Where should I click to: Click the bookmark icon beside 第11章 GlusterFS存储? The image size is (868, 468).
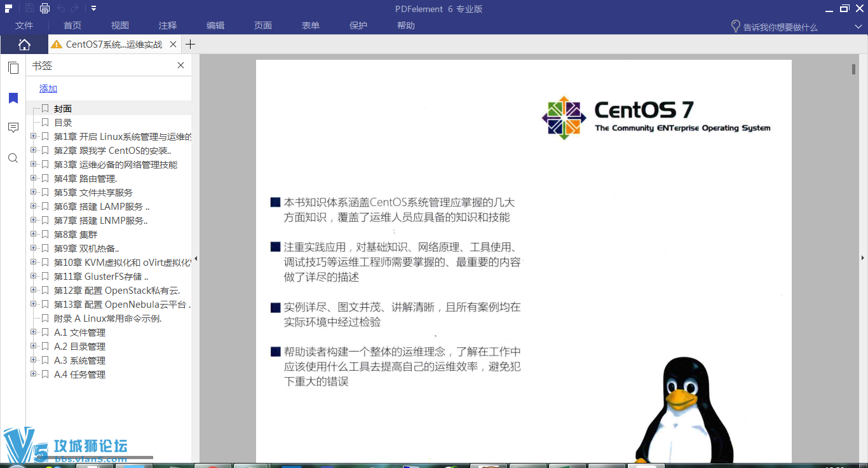[45, 277]
